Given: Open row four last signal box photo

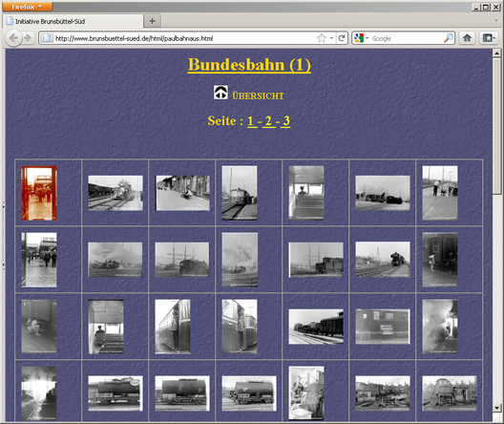Looking at the screenshot, I should coord(450,393).
